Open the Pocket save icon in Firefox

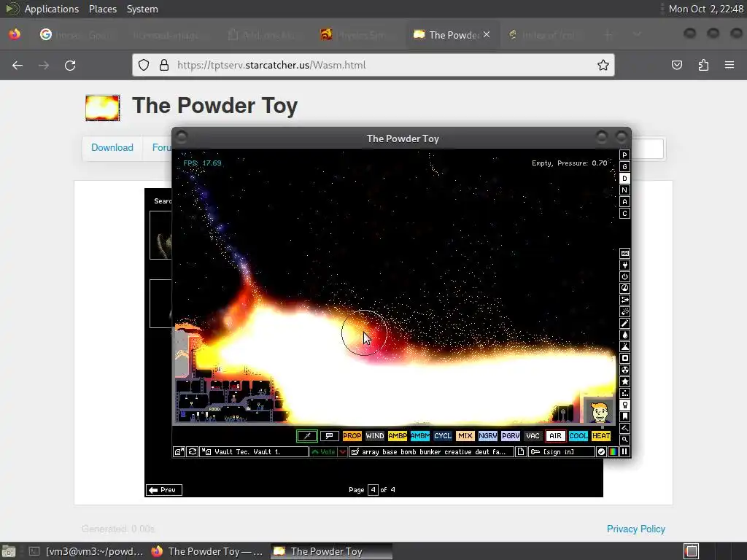click(x=677, y=65)
